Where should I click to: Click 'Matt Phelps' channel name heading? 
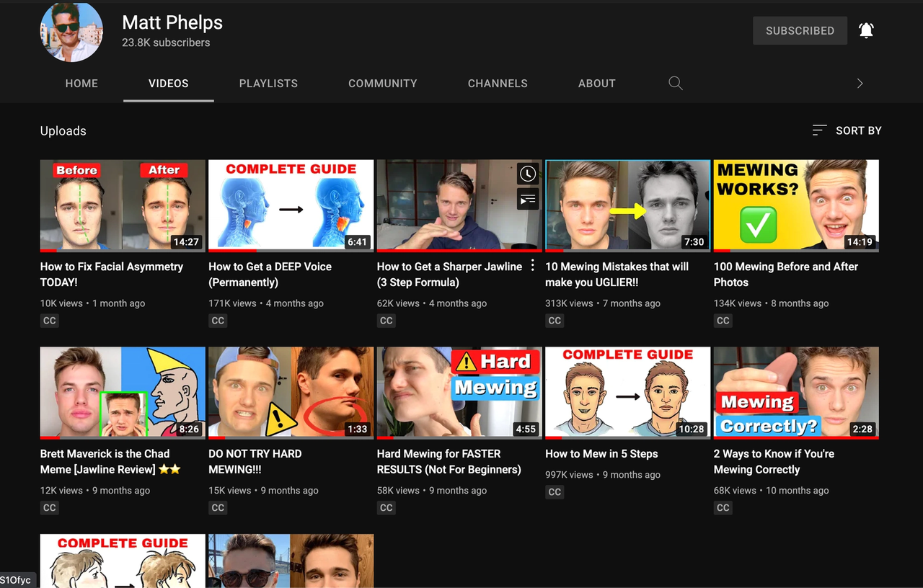[x=172, y=22]
